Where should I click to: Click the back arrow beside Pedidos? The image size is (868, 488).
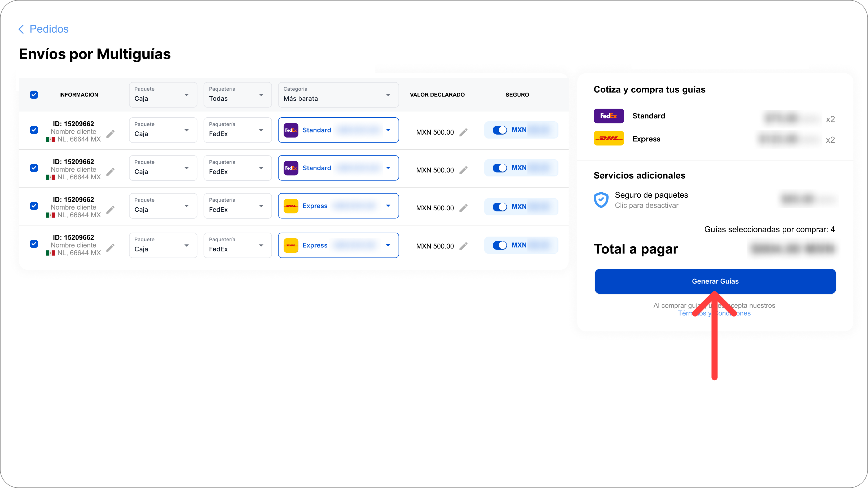click(21, 29)
